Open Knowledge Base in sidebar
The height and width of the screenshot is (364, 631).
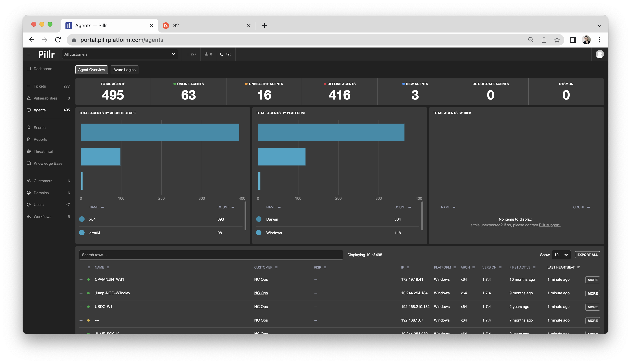48,163
